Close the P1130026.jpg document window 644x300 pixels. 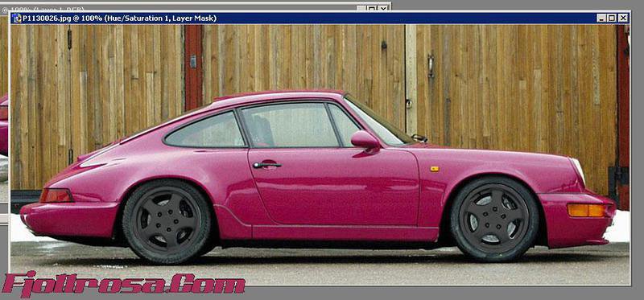click(x=623, y=18)
